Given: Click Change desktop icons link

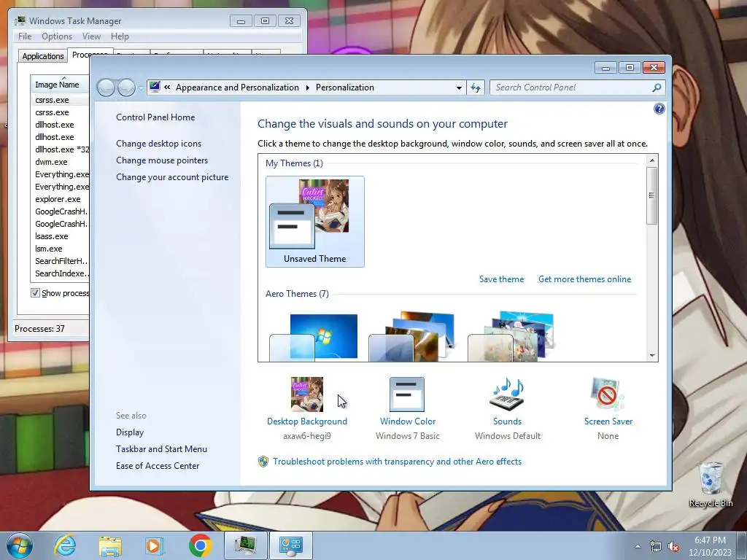Looking at the screenshot, I should pos(158,144).
